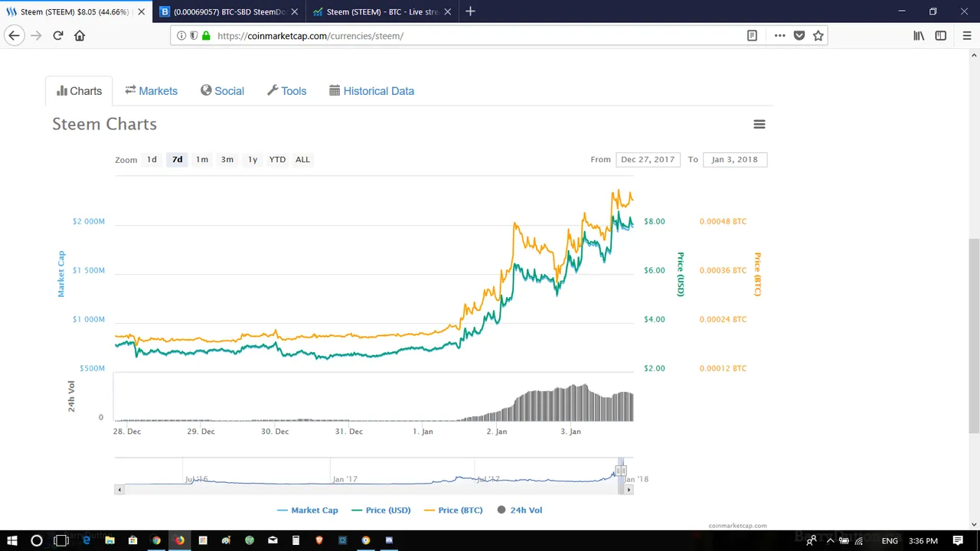The height and width of the screenshot is (551, 980).
Task: Open the Charts tab
Action: 79,90
